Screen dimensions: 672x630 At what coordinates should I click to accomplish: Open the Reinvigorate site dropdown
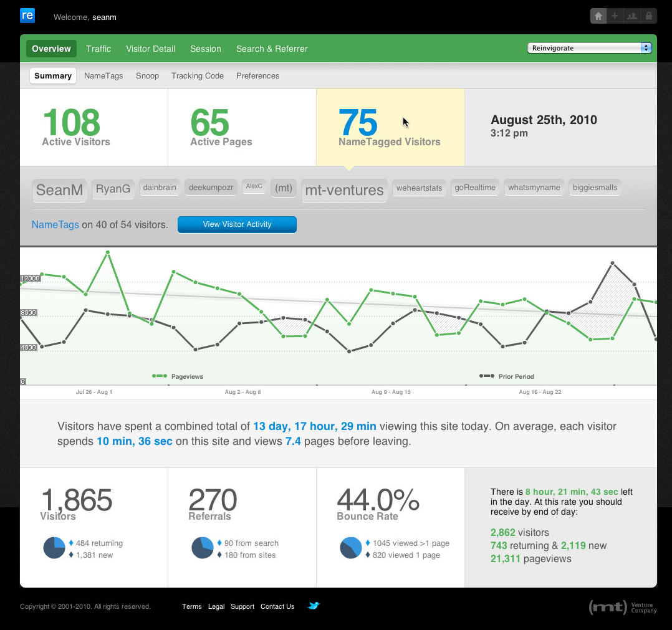(x=589, y=48)
